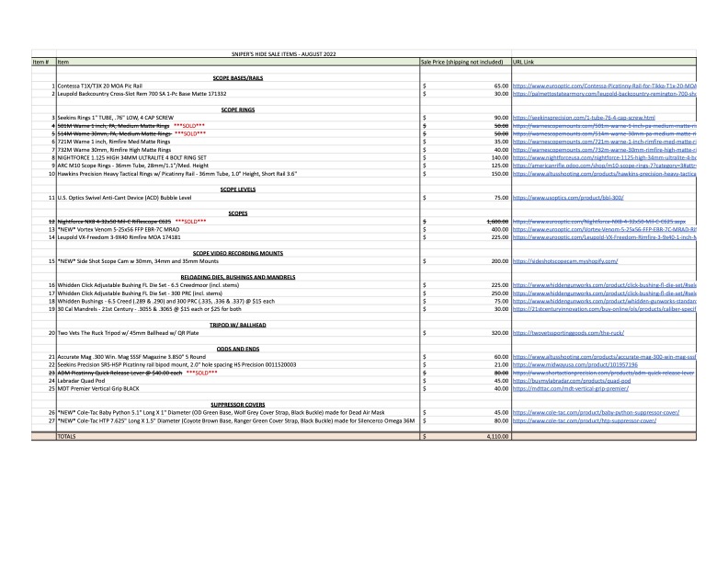
Task: Open the warnescopemounts 721m rimfire link
Action: pyautogui.click(x=604, y=142)
